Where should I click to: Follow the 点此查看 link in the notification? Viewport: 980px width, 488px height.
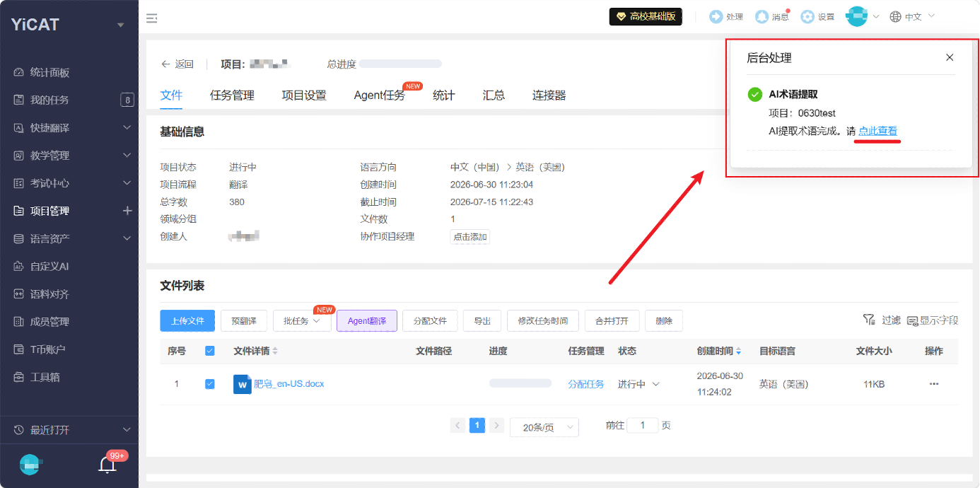click(877, 131)
